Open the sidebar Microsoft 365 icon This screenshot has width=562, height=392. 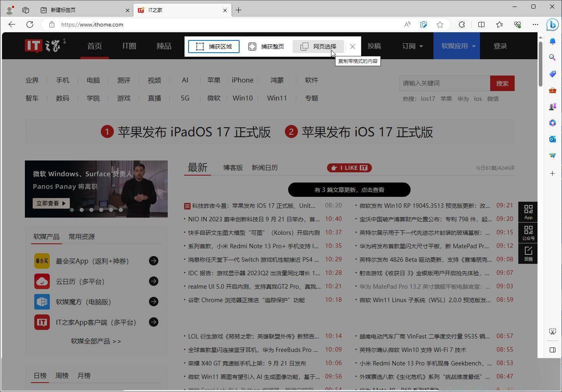click(553, 123)
